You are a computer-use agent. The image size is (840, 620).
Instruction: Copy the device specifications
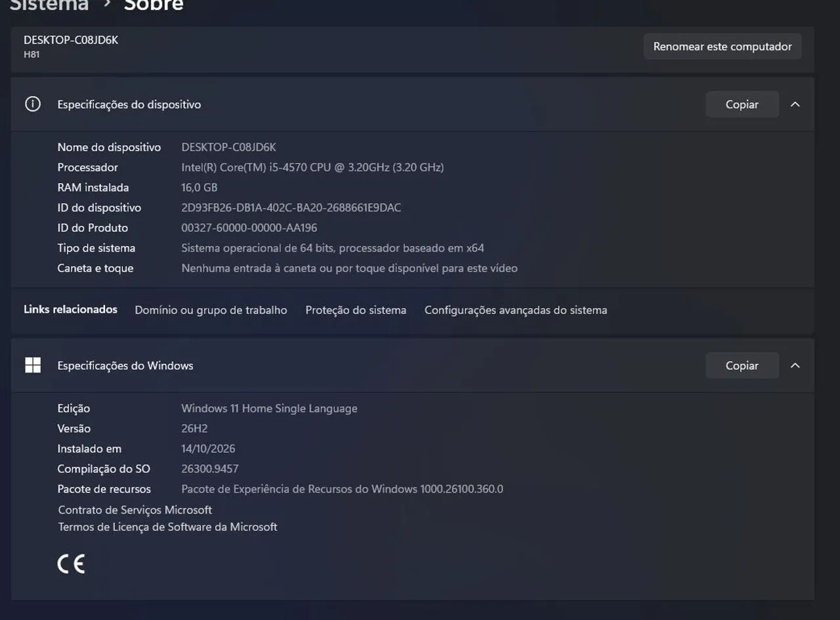tap(742, 104)
